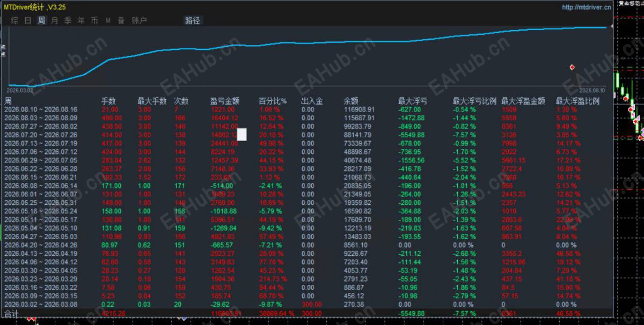Click the 盈亏金额 column header
The image size is (644, 325).
(225, 101)
